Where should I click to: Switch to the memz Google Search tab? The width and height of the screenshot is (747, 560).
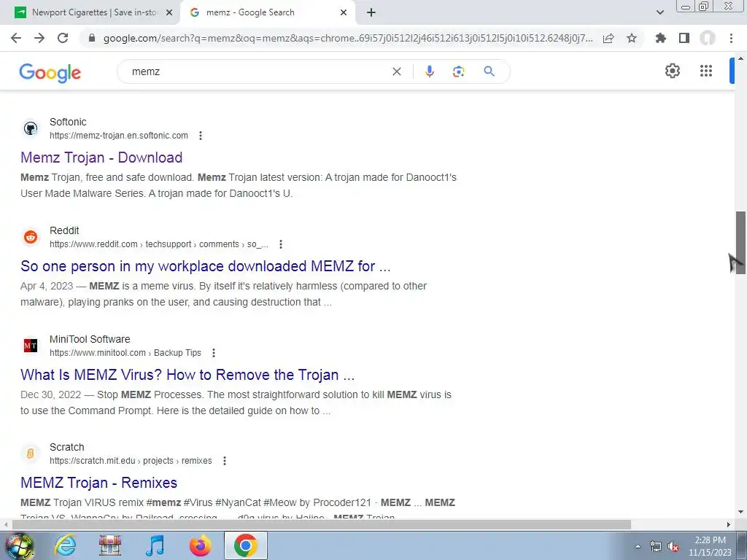coord(250,12)
